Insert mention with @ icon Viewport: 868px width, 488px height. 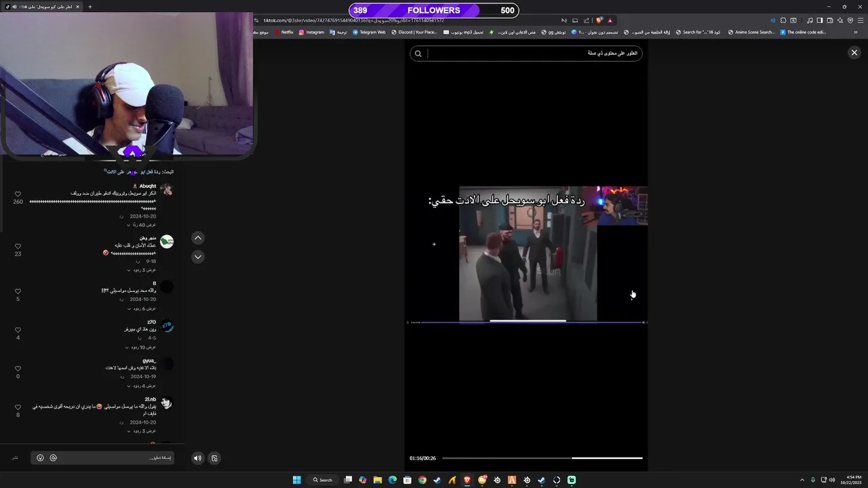[x=53, y=458]
